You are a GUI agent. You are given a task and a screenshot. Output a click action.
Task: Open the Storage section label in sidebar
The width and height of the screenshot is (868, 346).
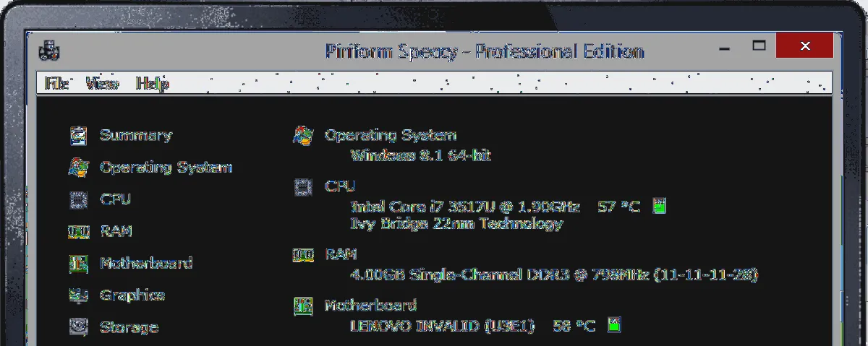(x=129, y=327)
